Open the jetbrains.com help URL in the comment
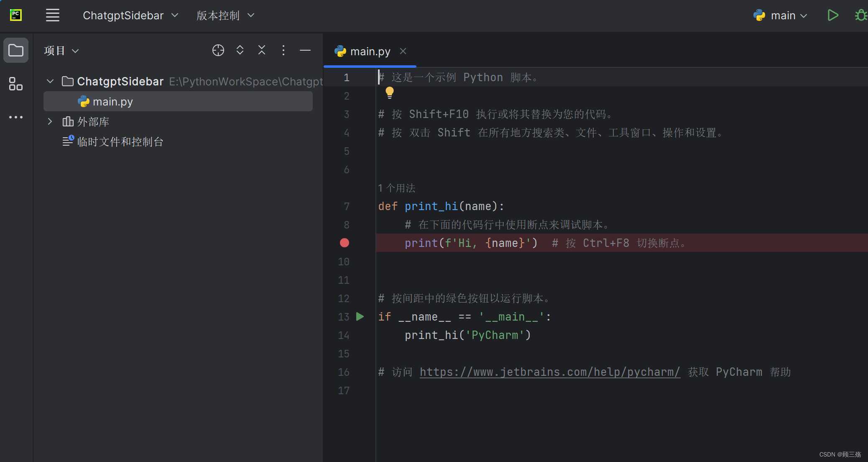This screenshot has height=462, width=868. [x=550, y=372]
